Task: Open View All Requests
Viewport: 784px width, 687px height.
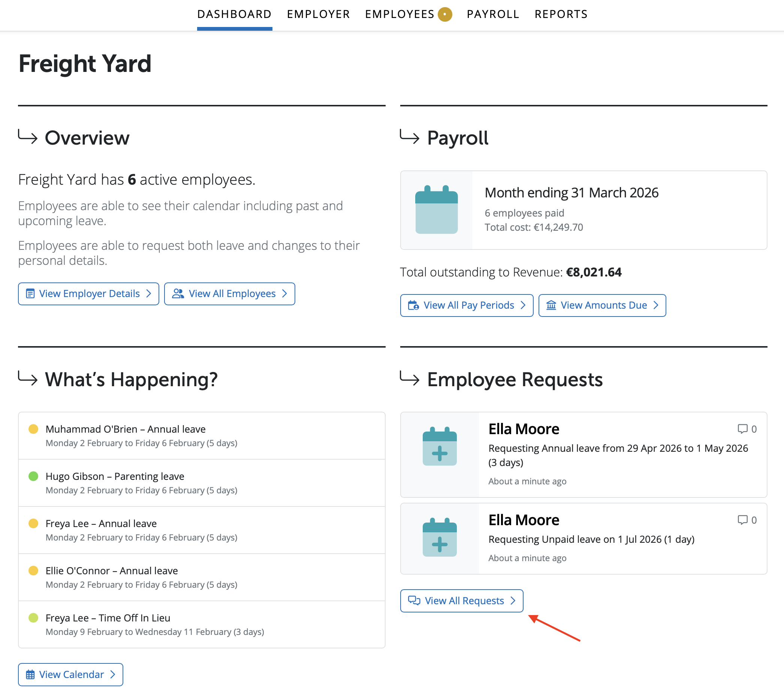Action: click(x=461, y=600)
